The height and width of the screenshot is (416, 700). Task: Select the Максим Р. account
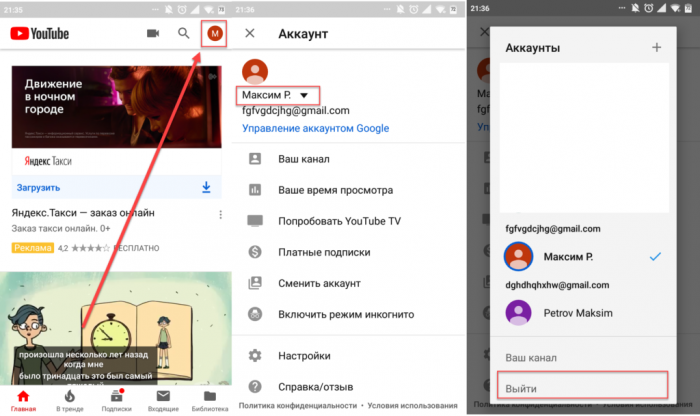[571, 257]
